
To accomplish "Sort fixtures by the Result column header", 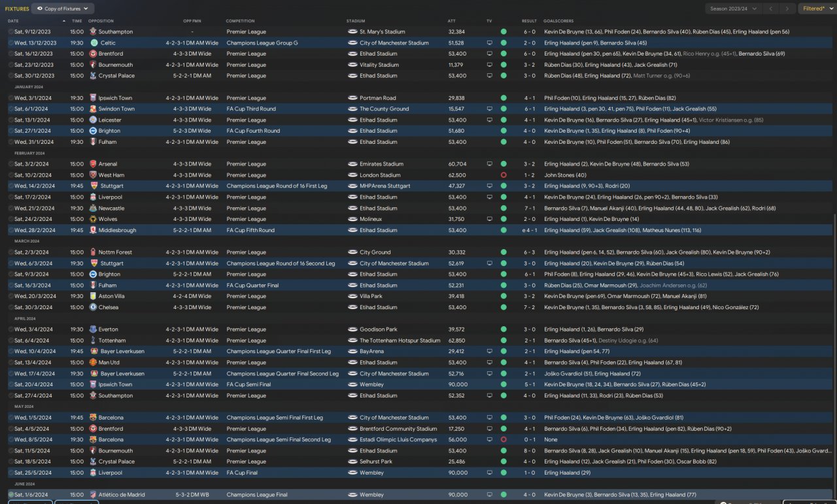I will 529,21.
